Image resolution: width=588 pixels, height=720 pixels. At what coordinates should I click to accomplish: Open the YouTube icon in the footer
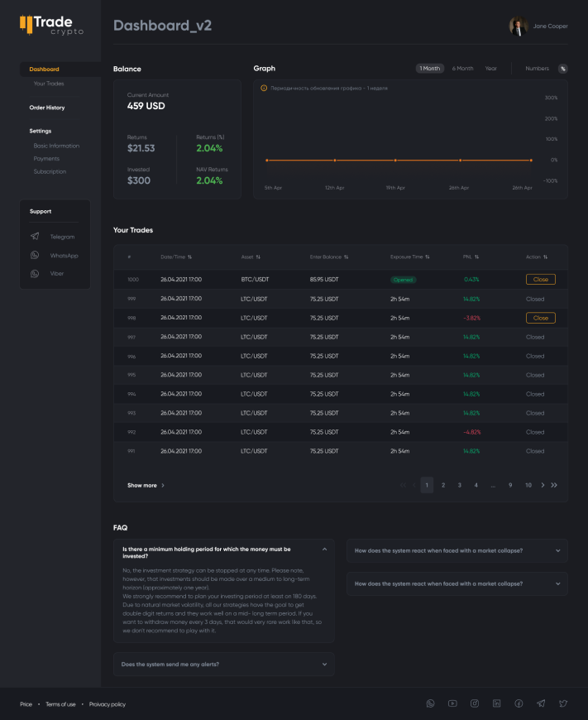click(x=452, y=703)
